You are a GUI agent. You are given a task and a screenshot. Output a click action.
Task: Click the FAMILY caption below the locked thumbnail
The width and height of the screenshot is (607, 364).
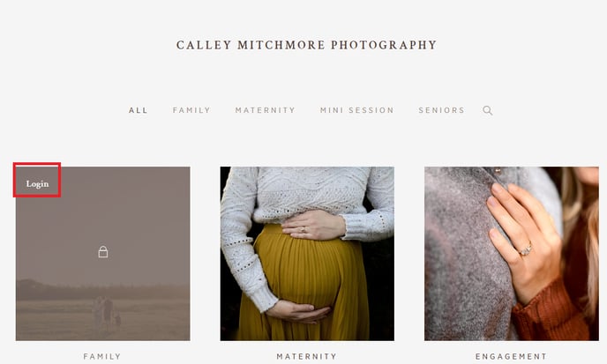(x=102, y=356)
